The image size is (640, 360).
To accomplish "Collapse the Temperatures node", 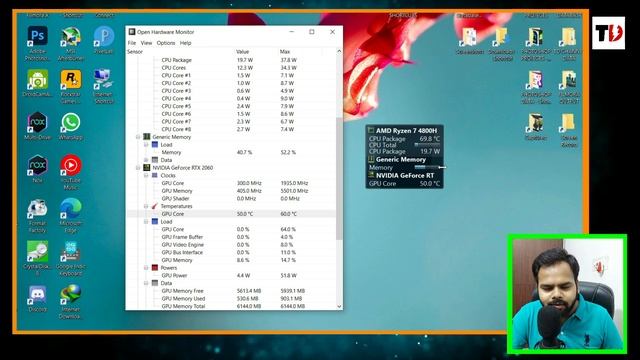I will (x=146, y=206).
